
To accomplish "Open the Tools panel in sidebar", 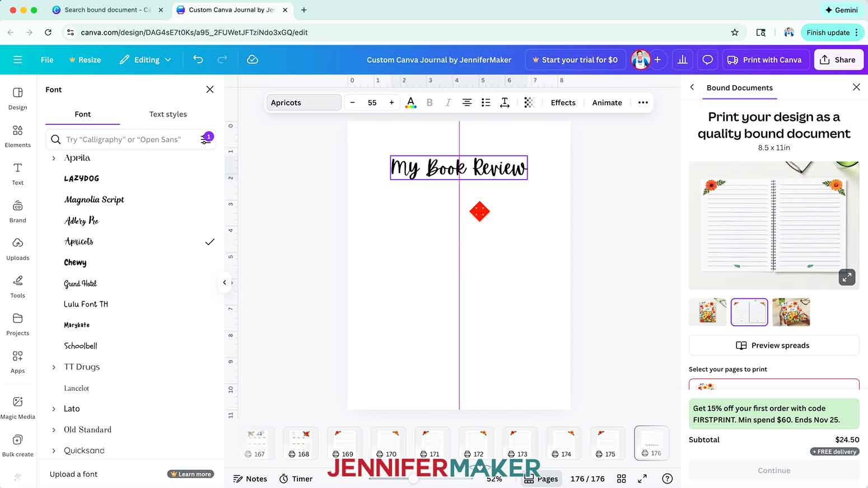I will coord(17,286).
